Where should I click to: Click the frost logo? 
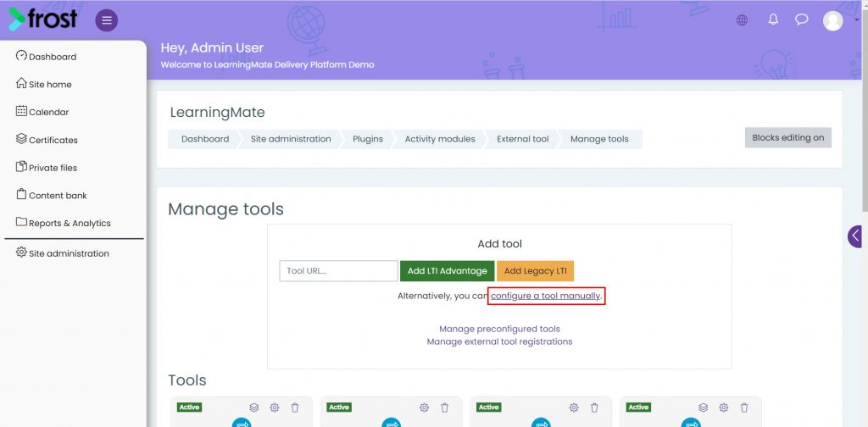click(42, 19)
